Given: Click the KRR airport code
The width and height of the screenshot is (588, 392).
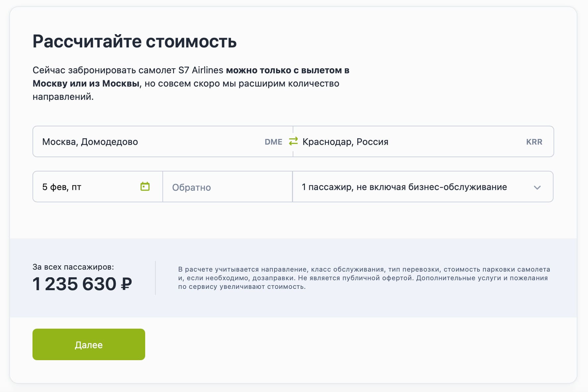Looking at the screenshot, I should coord(534,142).
